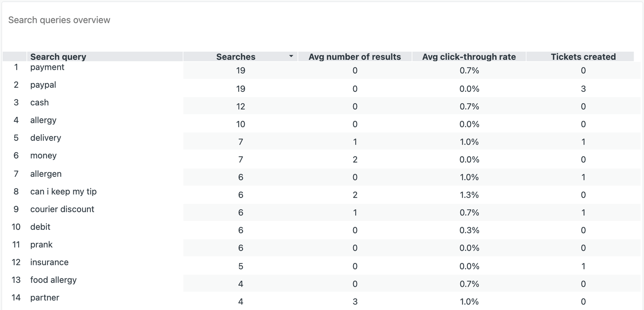Screen dimensions: 644x310
Task: Click the Searches column header
Action: (235, 57)
